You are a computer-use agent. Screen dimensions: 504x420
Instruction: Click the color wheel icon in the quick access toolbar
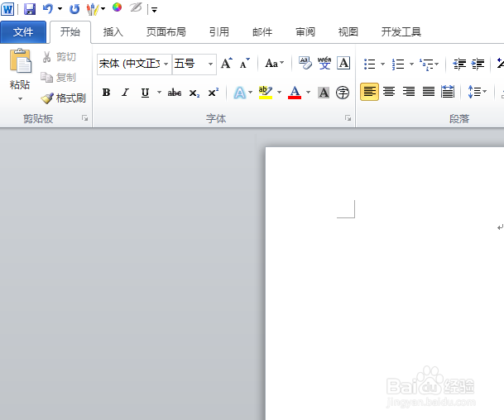tap(117, 7)
